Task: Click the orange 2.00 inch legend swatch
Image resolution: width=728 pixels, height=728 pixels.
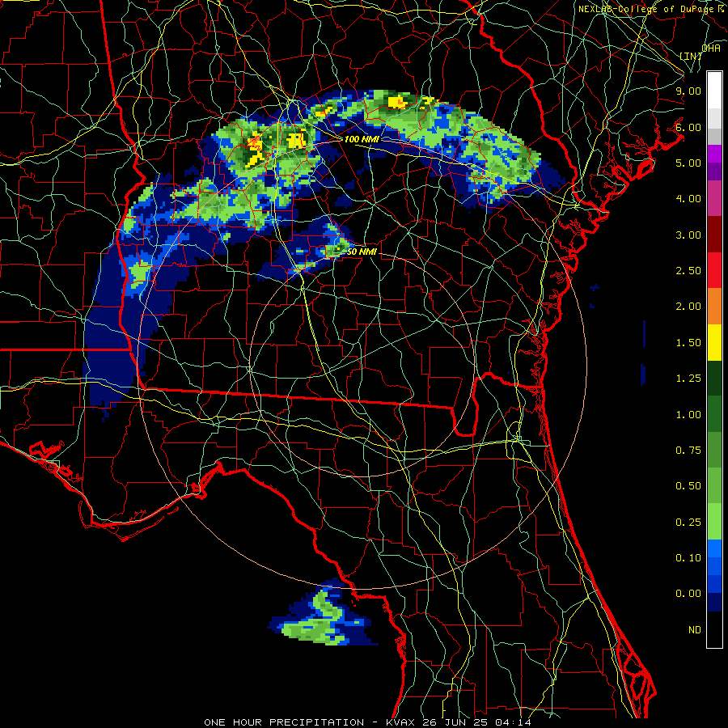Action: [714, 306]
